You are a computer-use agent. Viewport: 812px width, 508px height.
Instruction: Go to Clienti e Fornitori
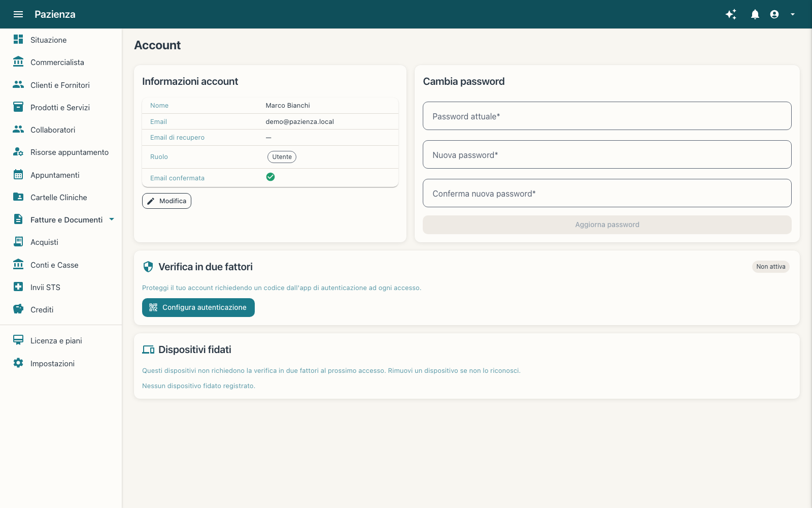pos(61,85)
